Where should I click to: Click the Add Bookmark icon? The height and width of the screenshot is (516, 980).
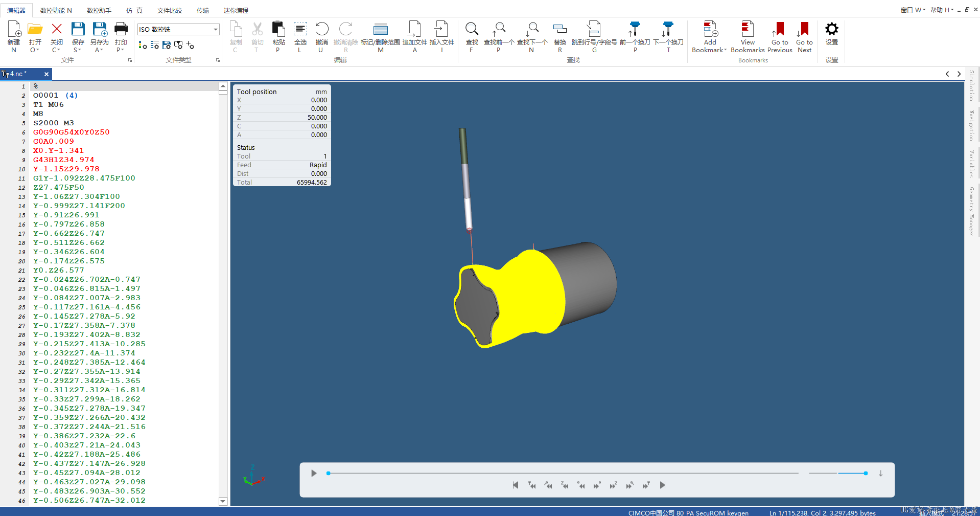[710, 29]
